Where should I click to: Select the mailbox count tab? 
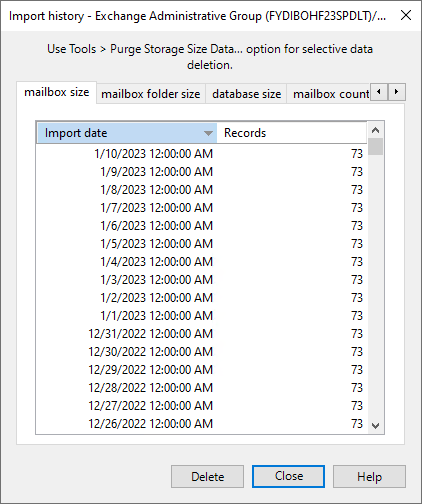331,94
